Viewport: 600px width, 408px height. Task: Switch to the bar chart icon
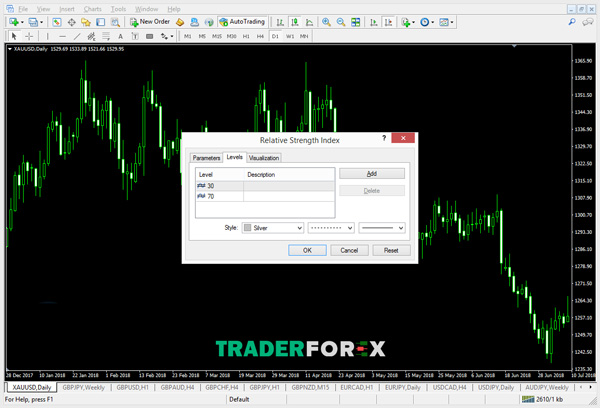click(280, 22)
